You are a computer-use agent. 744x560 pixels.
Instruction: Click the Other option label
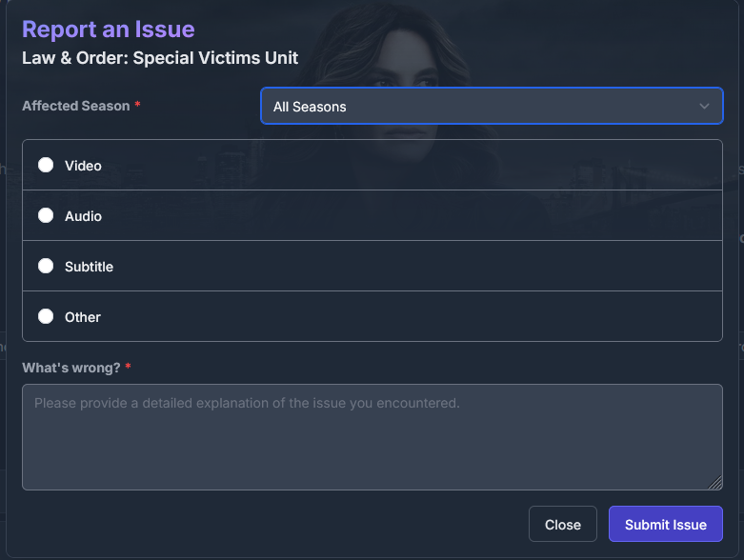tap(83, 317)
